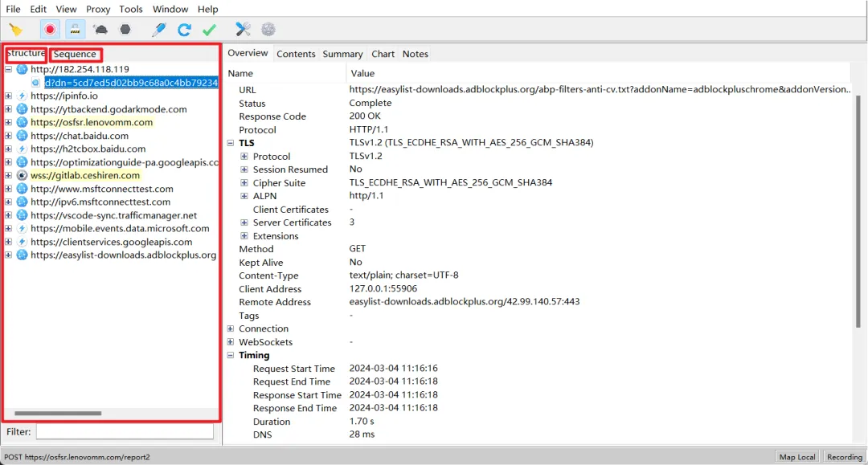Select the Summary tab
868x465 pixels.
(x=342, y=54)
